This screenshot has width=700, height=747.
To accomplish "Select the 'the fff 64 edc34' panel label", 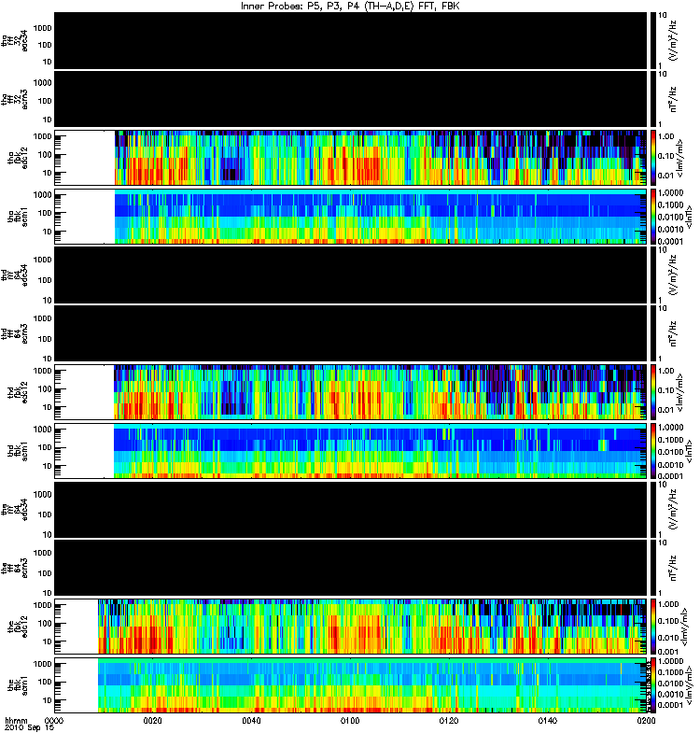I will point(15,510).
